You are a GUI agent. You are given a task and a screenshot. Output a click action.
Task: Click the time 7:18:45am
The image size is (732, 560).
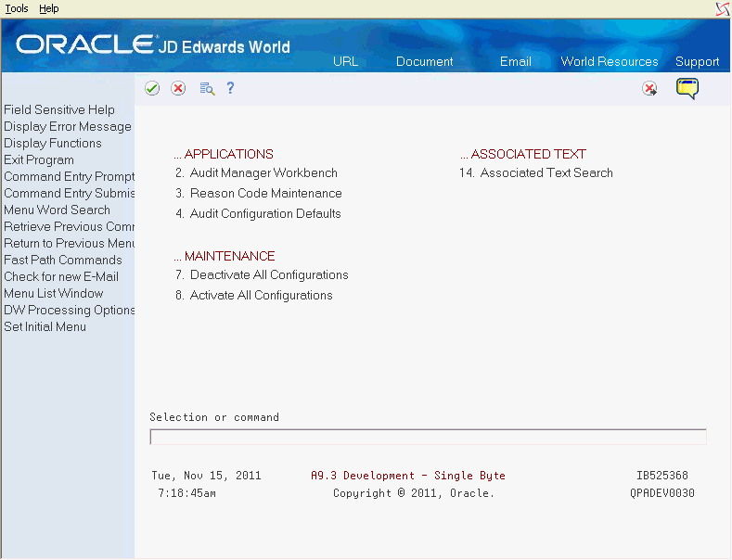point(186,493)
